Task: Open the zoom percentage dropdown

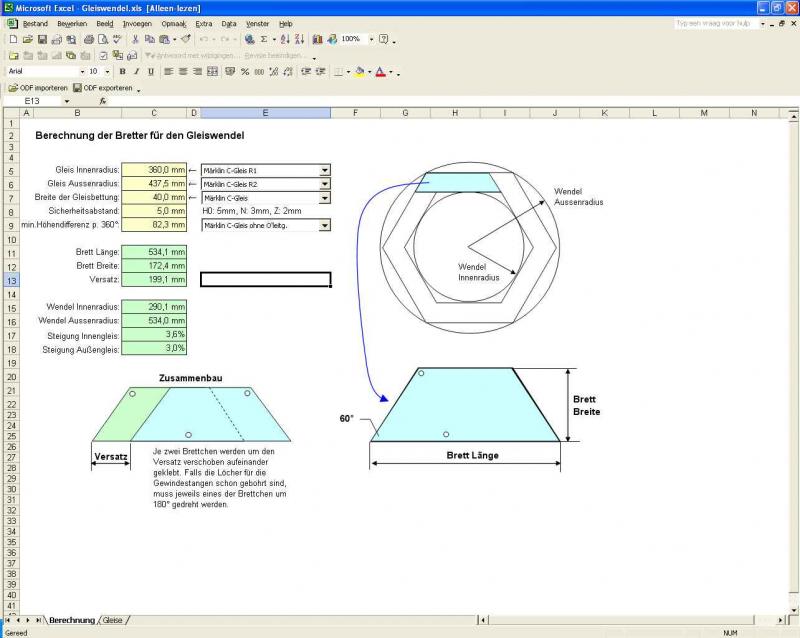Action: coord(371,39)
